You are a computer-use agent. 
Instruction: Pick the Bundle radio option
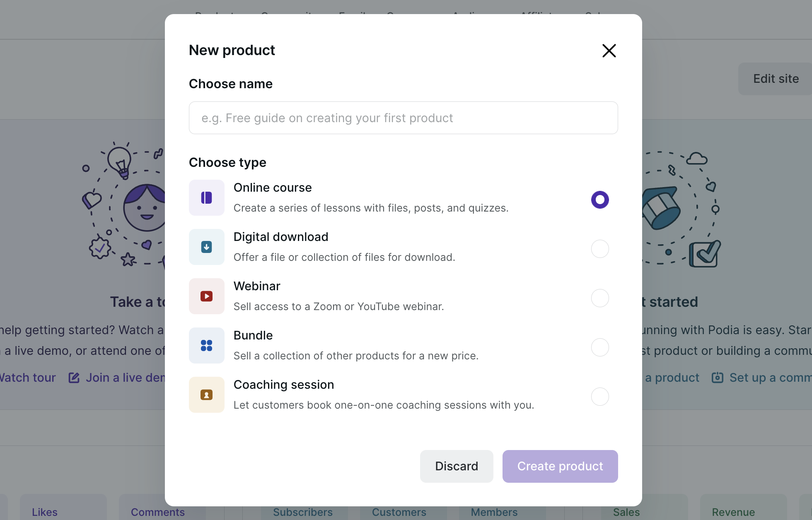[599, 347]
